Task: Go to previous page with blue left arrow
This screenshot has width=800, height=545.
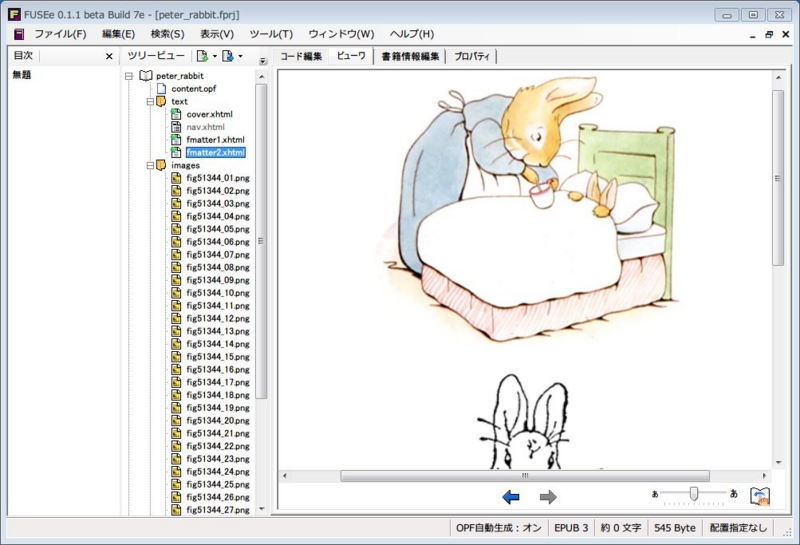Action: coord(511,497)
